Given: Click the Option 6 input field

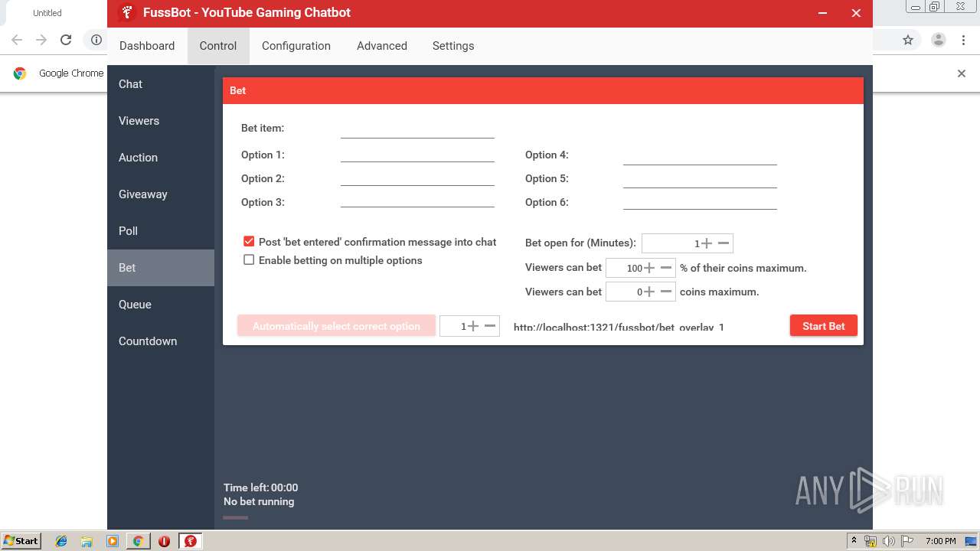Looking at the screenshot, I should tap(700, 202).
